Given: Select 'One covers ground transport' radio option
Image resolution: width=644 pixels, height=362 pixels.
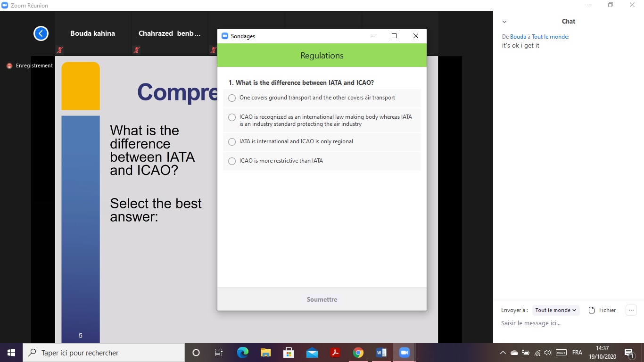Looking at the screenshot, I should click(x=232, y=98).
